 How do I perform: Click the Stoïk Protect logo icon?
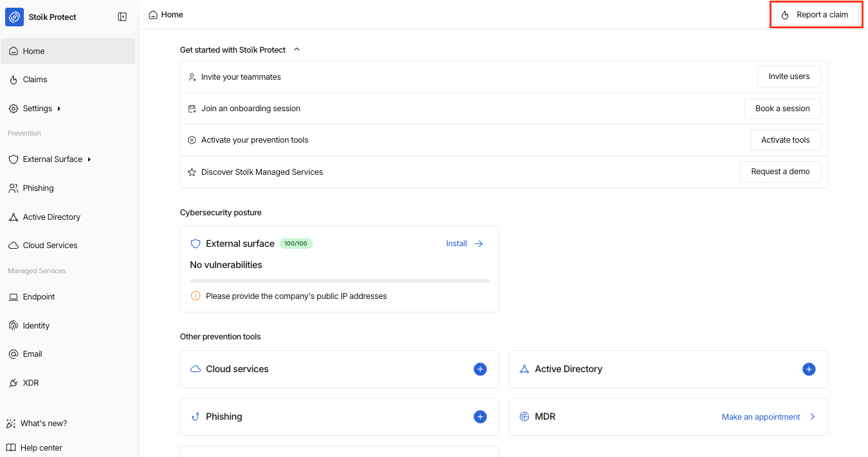pos(14,17)
